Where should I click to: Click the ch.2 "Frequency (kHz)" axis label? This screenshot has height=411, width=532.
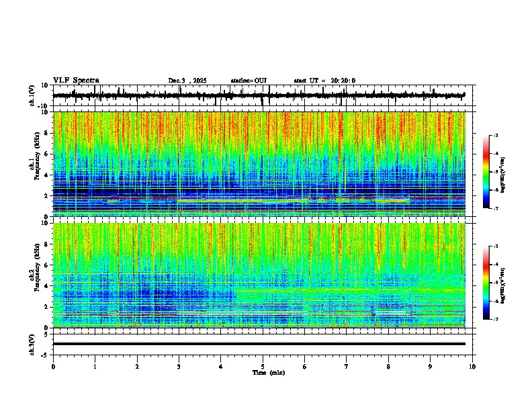click(37, 267)
